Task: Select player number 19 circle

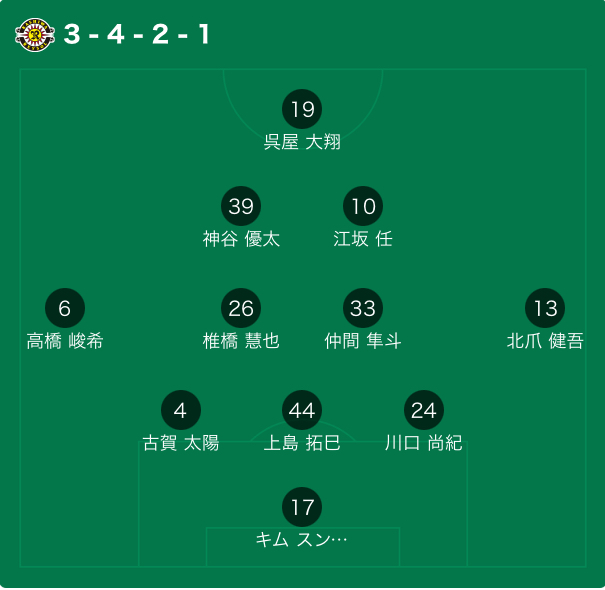Action: pyautogui.click(x=302, y=109)
